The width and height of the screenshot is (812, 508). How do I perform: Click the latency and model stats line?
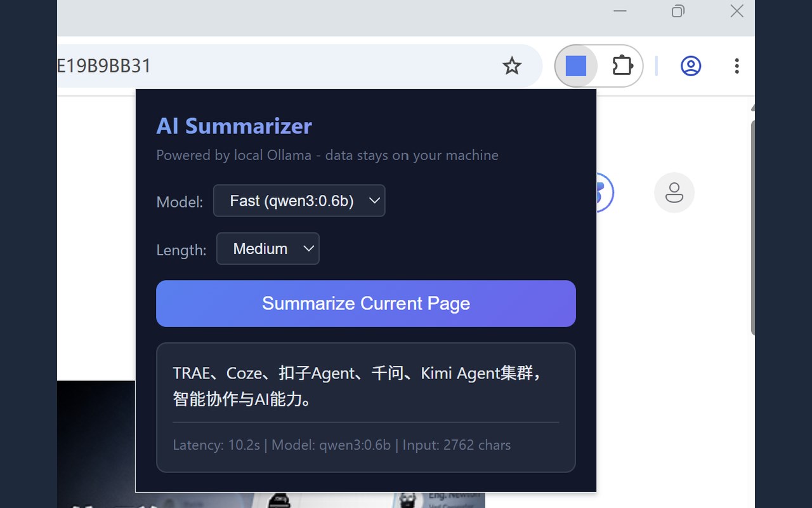(x=342, y=445)
